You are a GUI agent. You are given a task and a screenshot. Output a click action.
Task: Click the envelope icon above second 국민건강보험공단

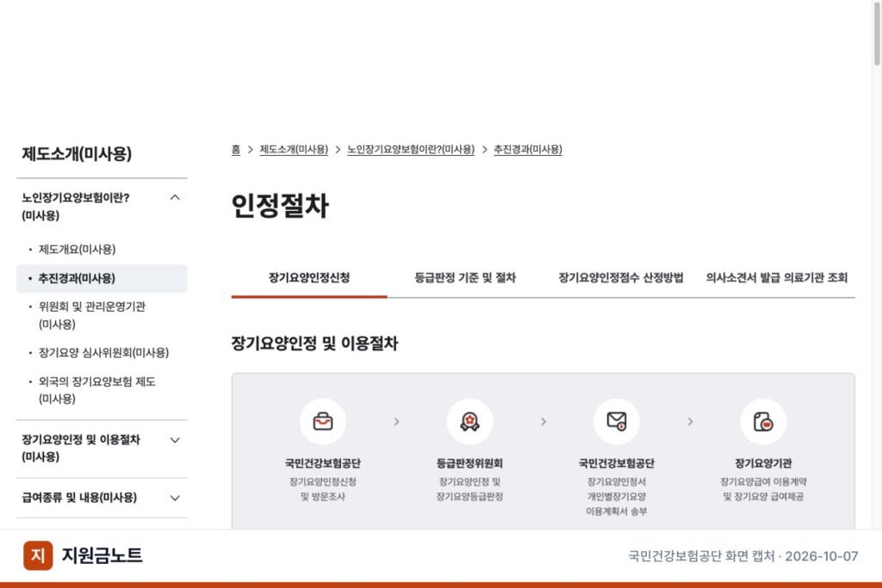pos(617,421)
